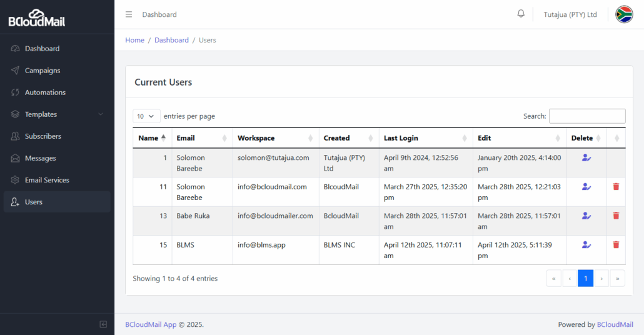Image resolution: width=644 pixels, height=335 pixels.
Task: Sort by the Last Login column header
Action: tap(426, 138)
